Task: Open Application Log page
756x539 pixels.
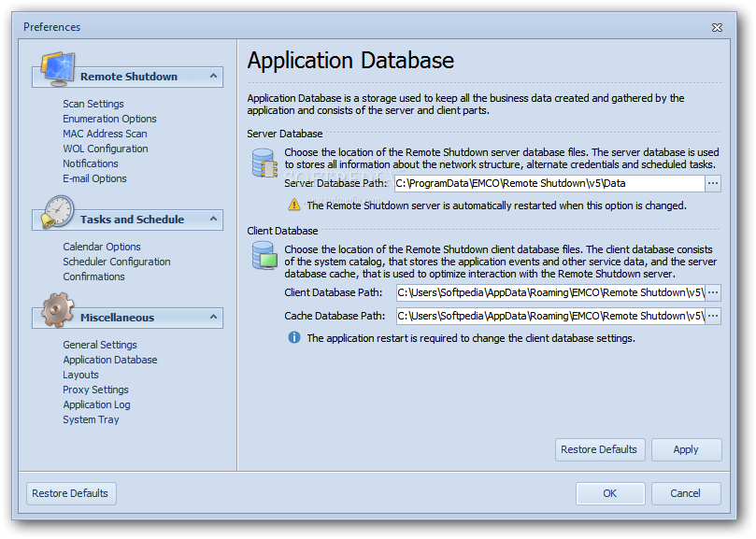Action: (96, 404)
